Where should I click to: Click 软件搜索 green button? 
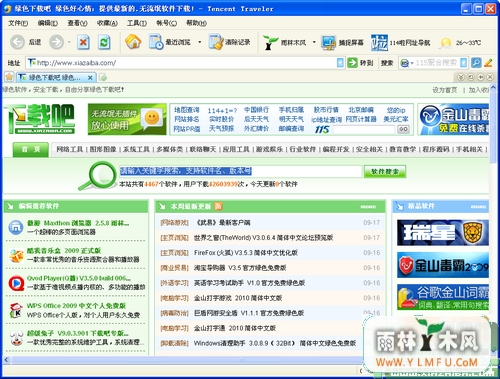[385, 171]
